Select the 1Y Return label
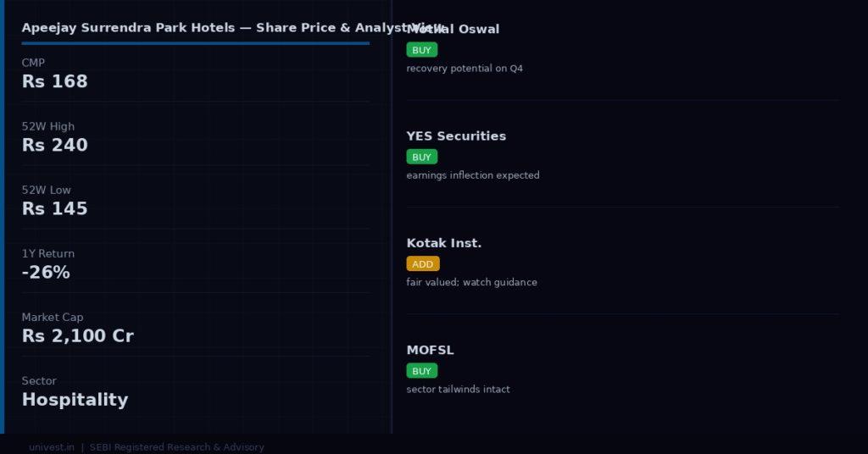Screen dimensions: 868x454 48,254
